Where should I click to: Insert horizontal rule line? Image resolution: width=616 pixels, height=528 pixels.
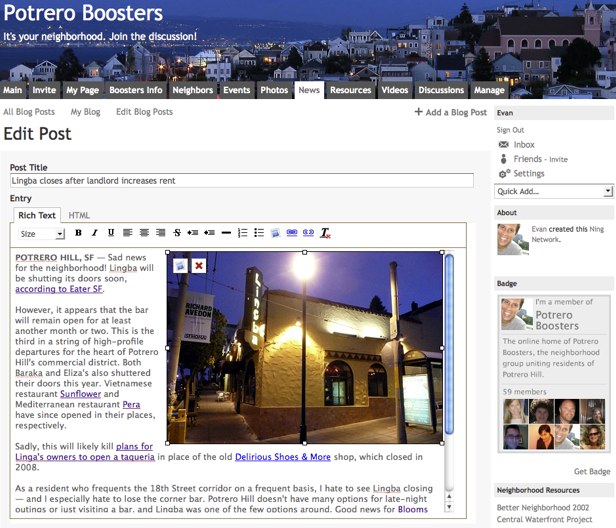click(x=226, y=233)
